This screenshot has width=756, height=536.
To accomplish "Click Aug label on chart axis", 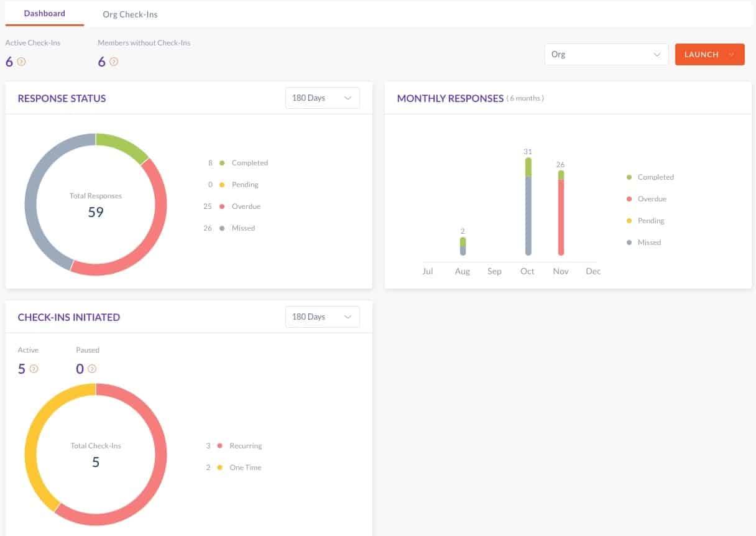I will [x=463, y=271].
